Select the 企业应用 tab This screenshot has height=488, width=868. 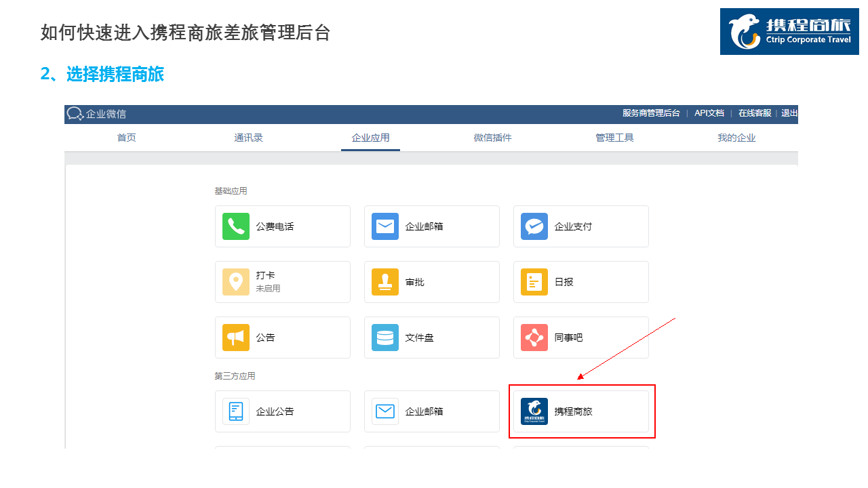(x=371, y=138)
